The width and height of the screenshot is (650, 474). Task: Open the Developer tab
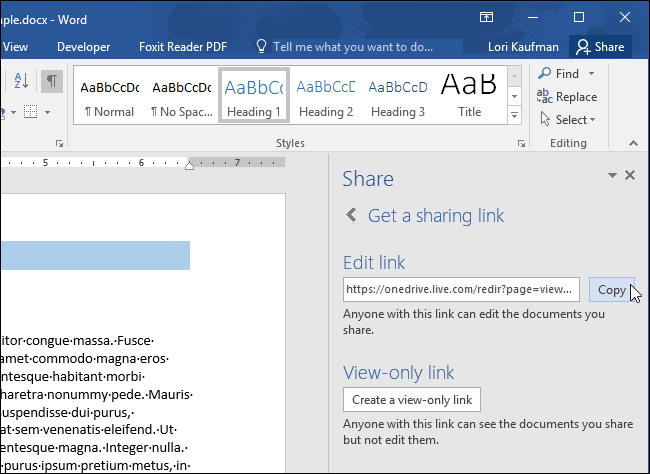click(x=84, y=47)
